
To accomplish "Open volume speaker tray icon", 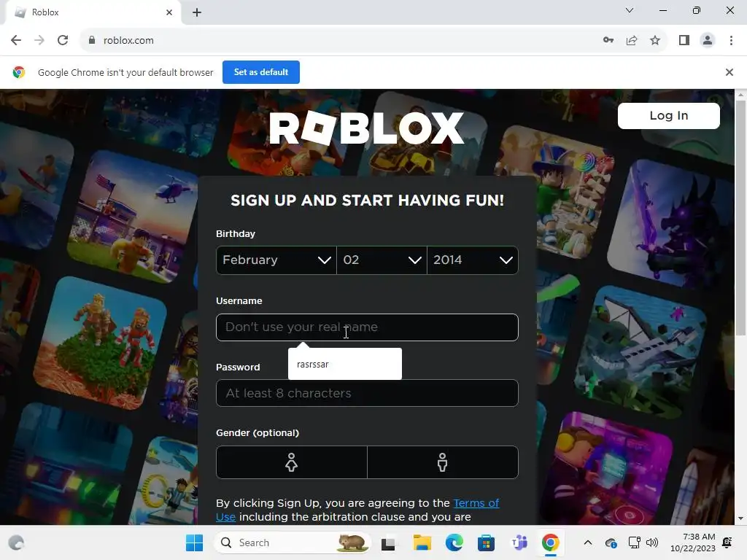I will [x=652, y=542].
